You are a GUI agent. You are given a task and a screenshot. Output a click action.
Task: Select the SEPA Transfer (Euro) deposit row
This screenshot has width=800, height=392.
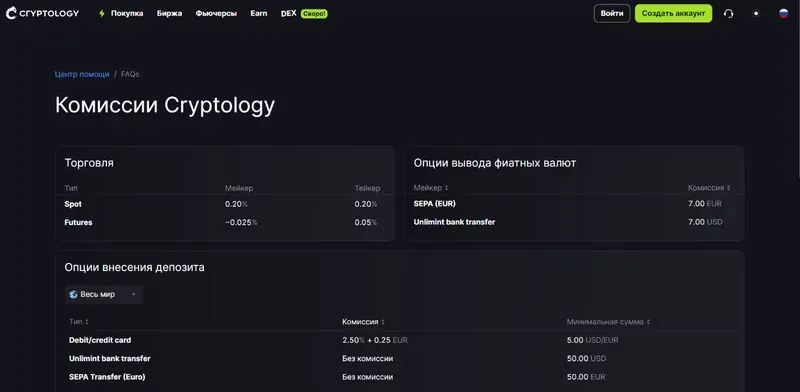point(399,377)
